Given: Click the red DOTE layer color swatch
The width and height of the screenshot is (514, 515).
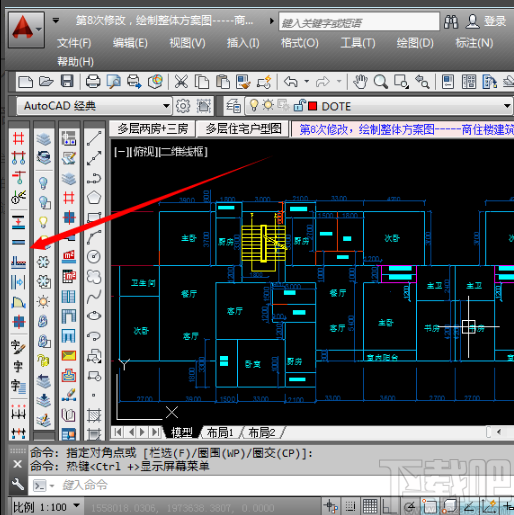Looking at the screenshot, I should click(312, 106).
